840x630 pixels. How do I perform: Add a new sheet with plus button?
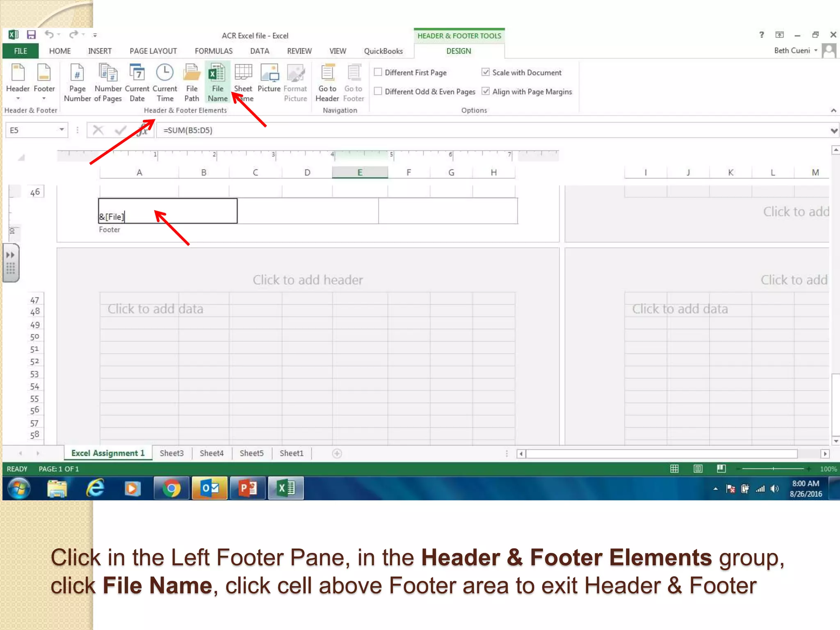(x=337, y=454)
